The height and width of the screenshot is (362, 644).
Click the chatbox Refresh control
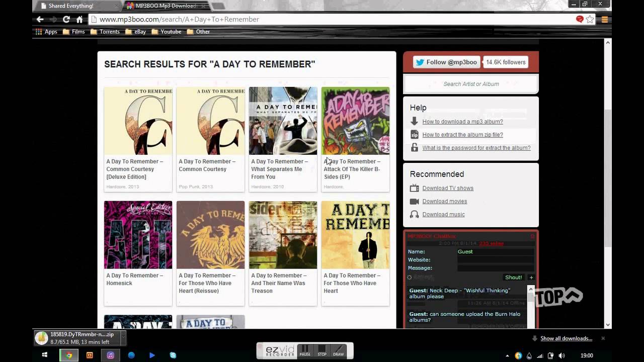(421, 278)
